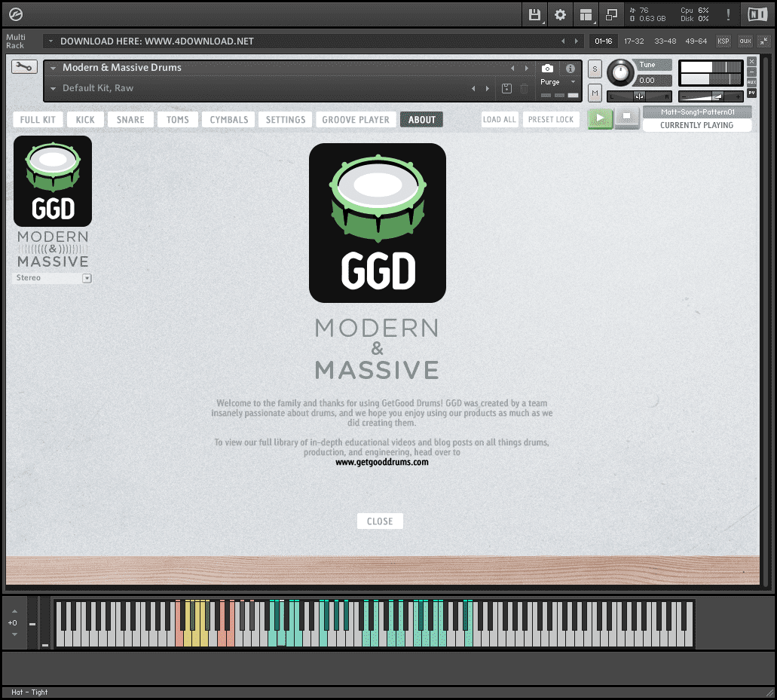
Task: Open GROOVE PLAYER tab
Action: [356, 119]
